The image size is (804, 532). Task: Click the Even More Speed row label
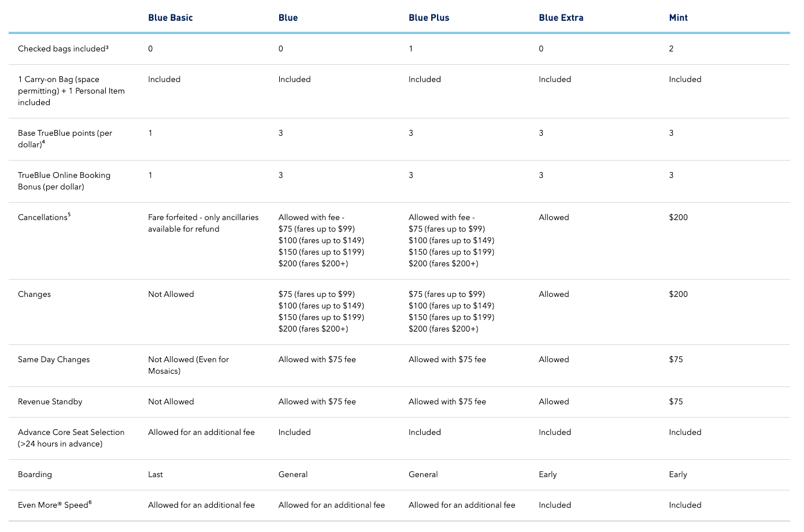click(54, 505)
